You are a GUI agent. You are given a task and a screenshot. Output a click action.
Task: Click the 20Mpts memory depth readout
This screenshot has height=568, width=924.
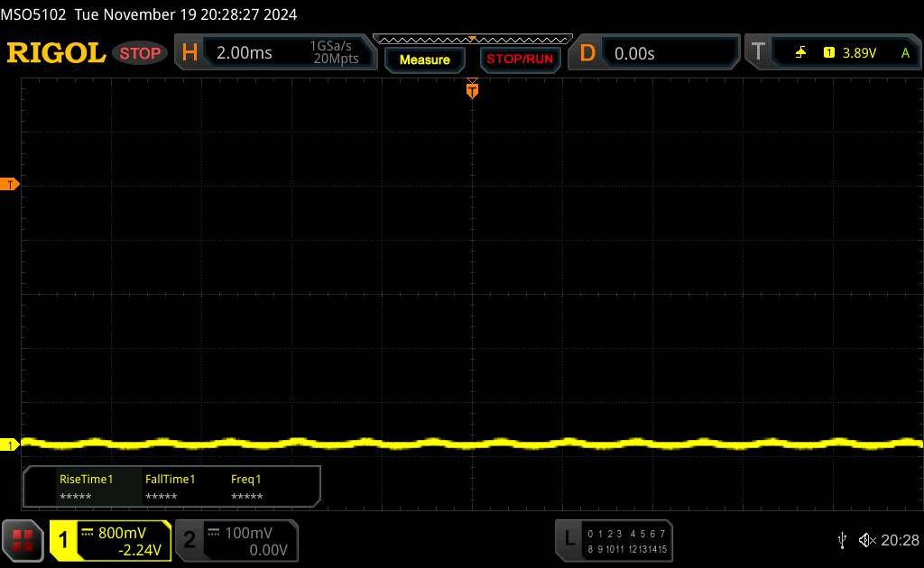point(336,59)
